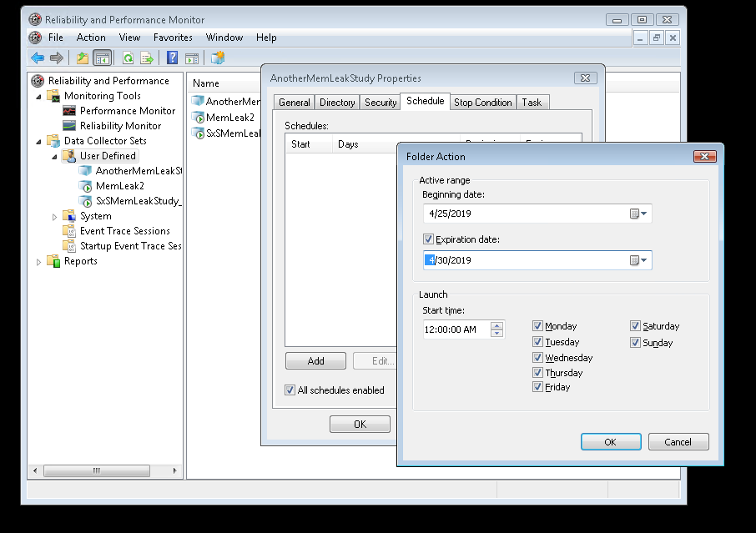The width and height of the screenshot is (756, 533).
Task: Switch to the Stop Condition tab
Action: (482, 102)
